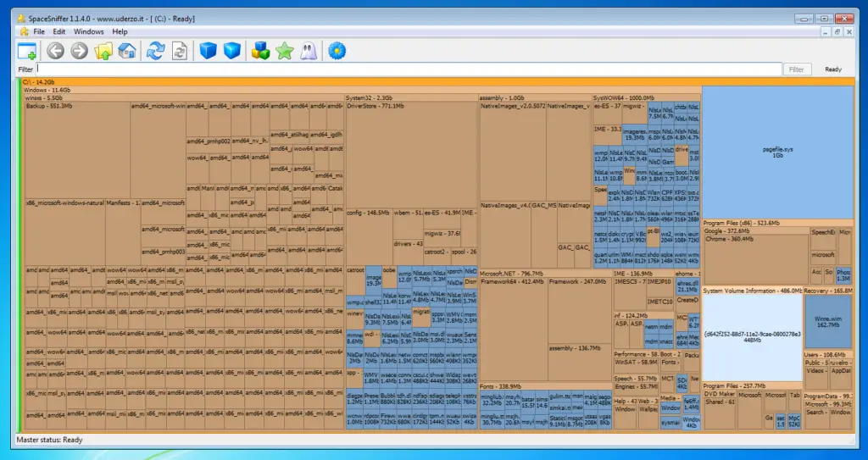Open the app icon menu beside File
This screenshot has height=460, width=868.
[x=24, y=31]
